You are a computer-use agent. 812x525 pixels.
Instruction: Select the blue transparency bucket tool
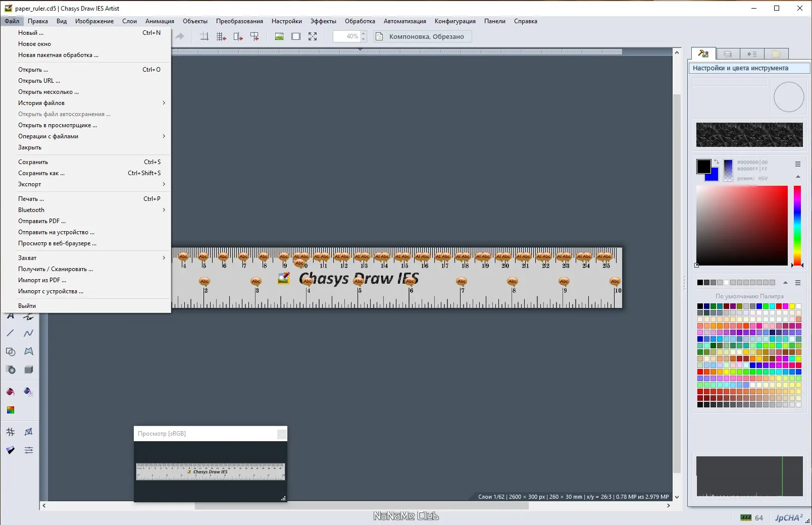point(28,392)
